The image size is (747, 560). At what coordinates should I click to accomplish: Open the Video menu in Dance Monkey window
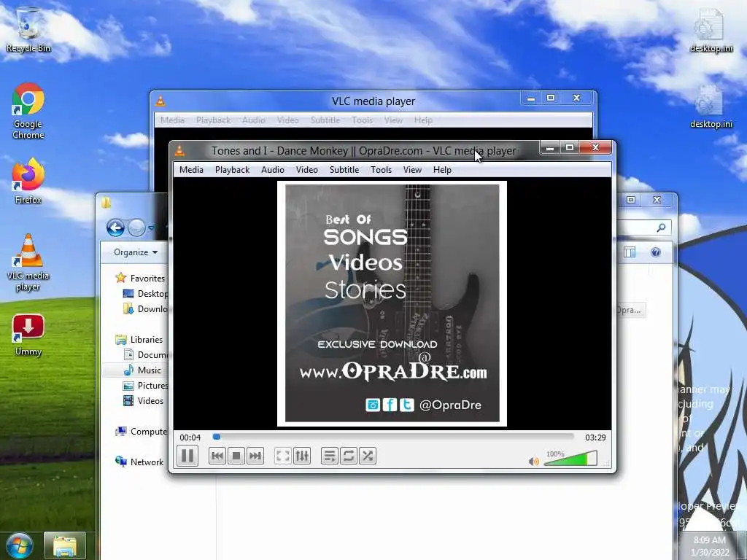[x=307, y=169]
